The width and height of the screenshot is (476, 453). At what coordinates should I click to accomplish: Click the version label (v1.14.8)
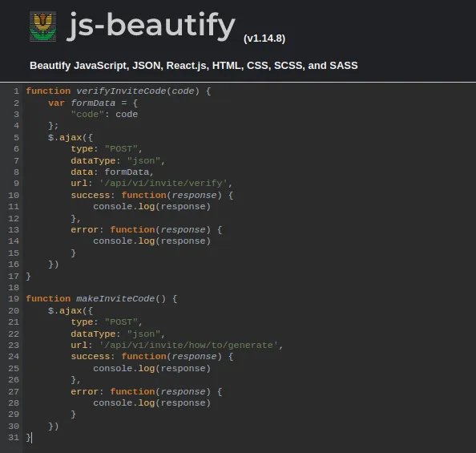264,38
